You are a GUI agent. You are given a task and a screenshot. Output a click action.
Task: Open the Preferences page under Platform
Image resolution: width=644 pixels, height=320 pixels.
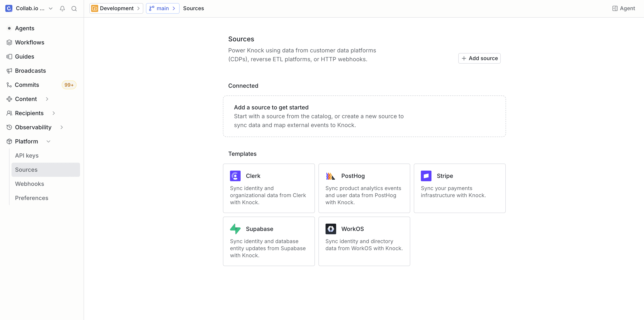click(31, 198)
